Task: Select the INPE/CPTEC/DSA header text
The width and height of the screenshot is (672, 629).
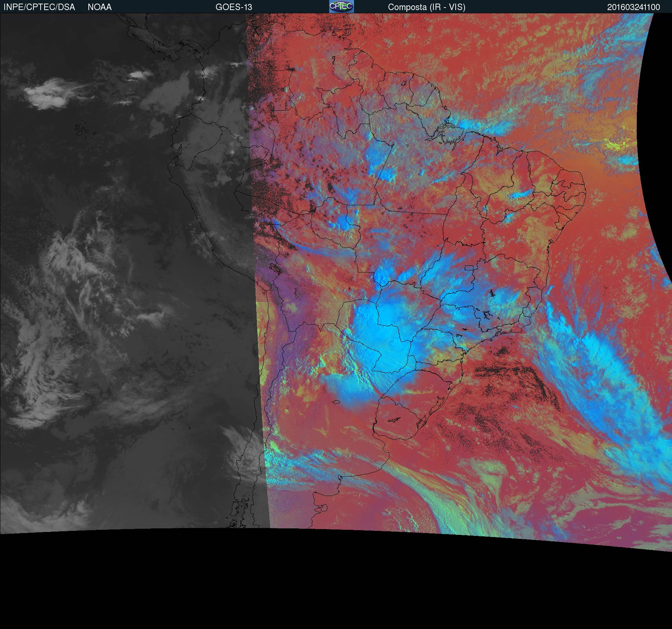Action: [39, 7]
